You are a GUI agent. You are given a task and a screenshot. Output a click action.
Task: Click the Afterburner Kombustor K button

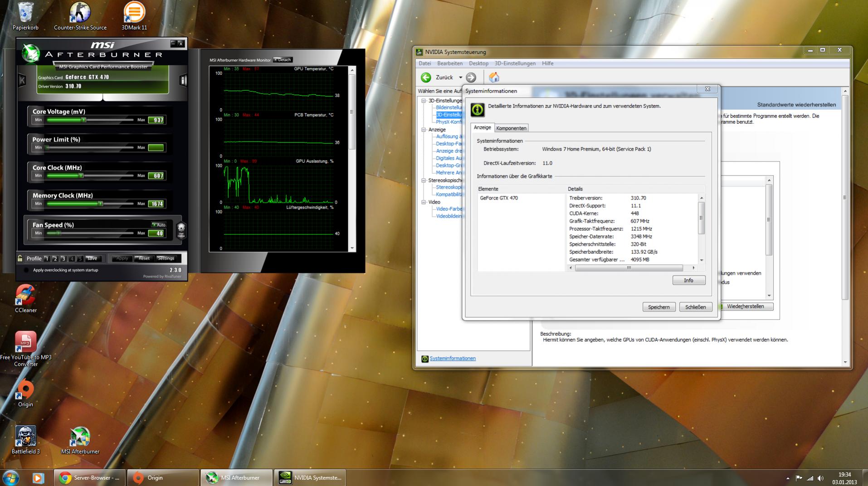(x=22, y=81)
